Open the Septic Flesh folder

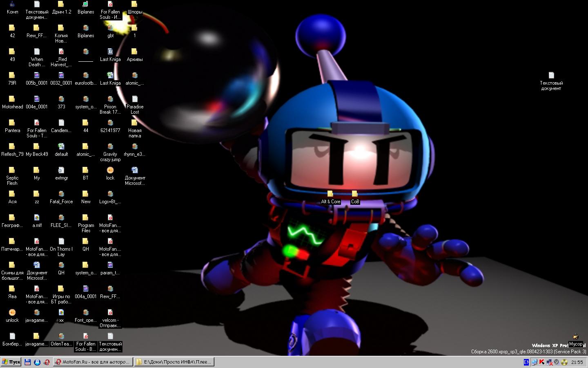coord(12,176)
